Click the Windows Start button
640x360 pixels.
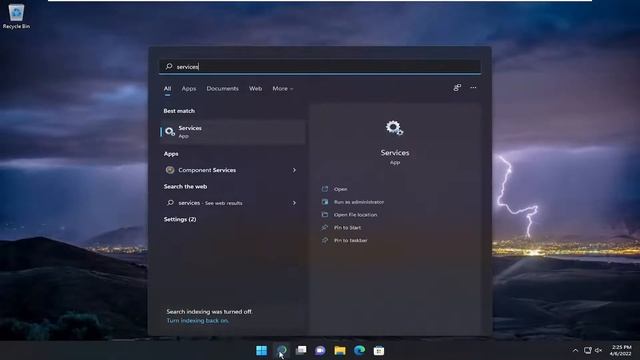pos(261,351)
